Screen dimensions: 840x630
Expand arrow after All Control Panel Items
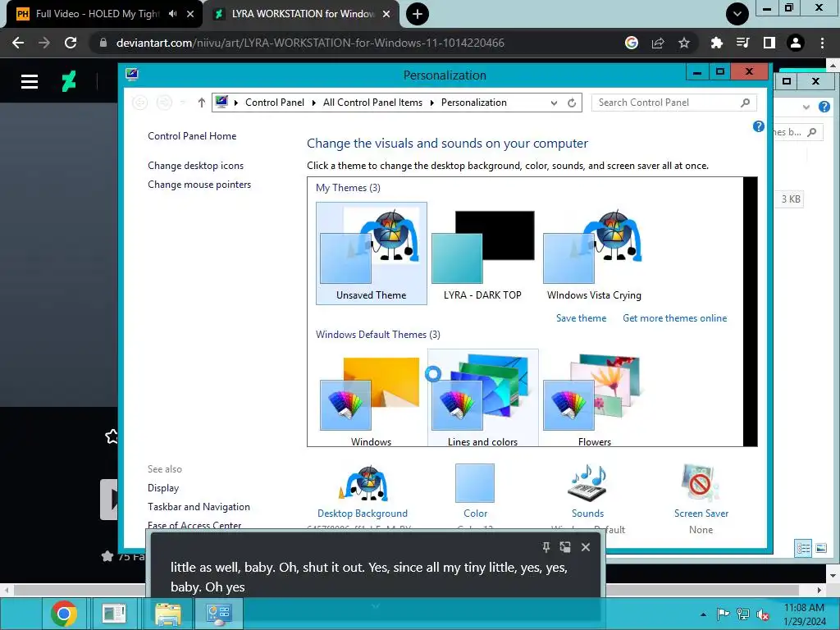tap(431, 103)
